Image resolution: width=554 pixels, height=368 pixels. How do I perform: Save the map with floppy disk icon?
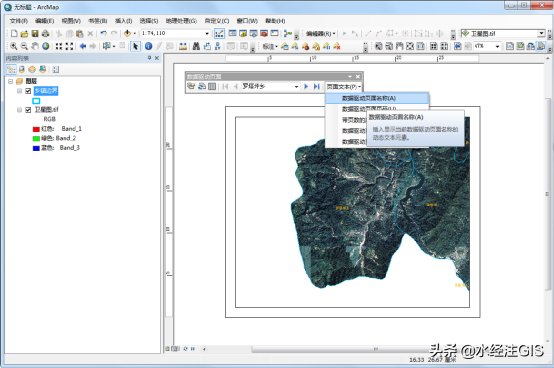coord(35,34)
